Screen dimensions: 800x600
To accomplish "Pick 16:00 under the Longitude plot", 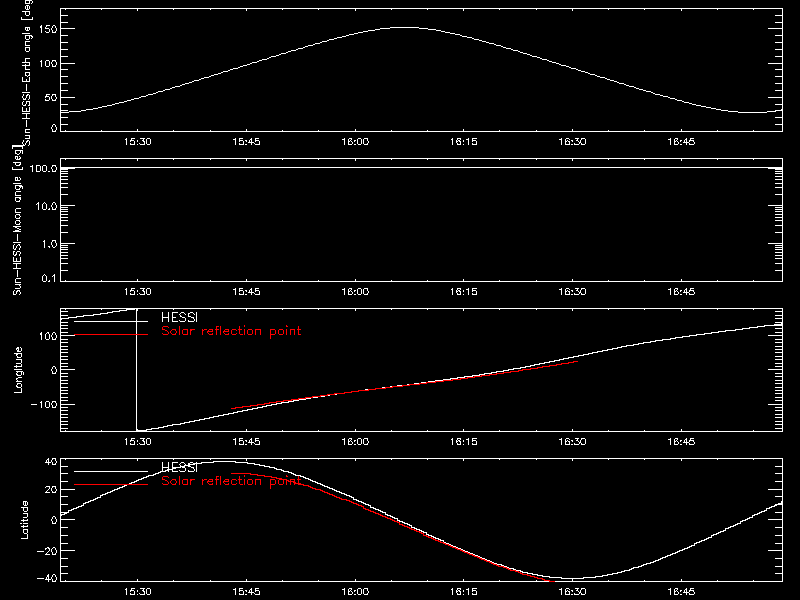I will tap(355, 442).
